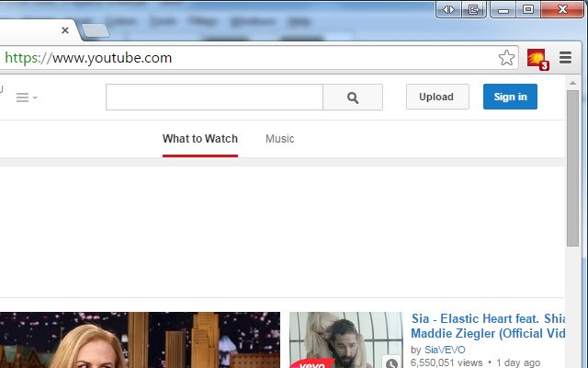The image size is (588, 368).
Task: Click the address bar URL
Action: 88,58
